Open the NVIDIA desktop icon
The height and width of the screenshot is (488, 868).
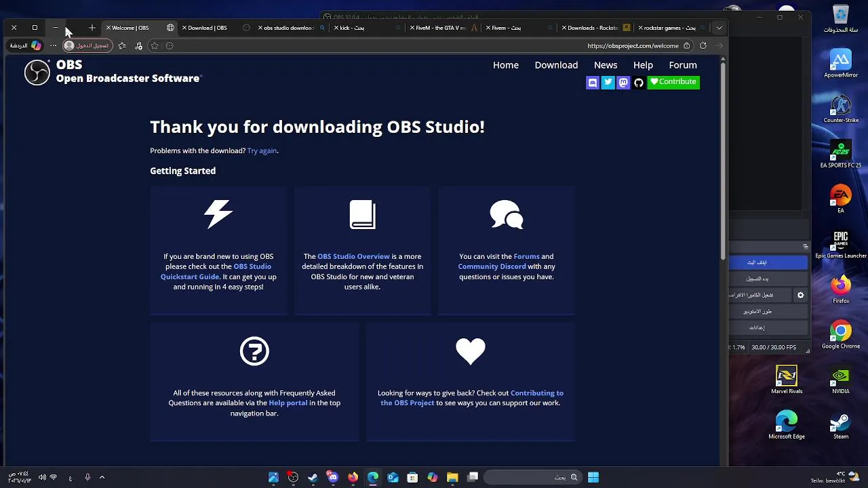[x=841, y=380]
